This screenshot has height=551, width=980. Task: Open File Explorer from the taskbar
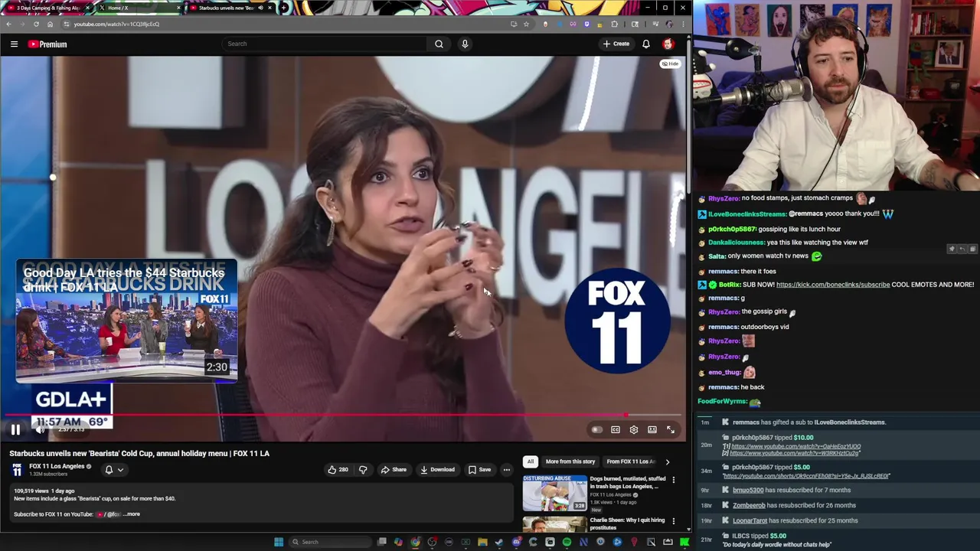tap(482, 542)
